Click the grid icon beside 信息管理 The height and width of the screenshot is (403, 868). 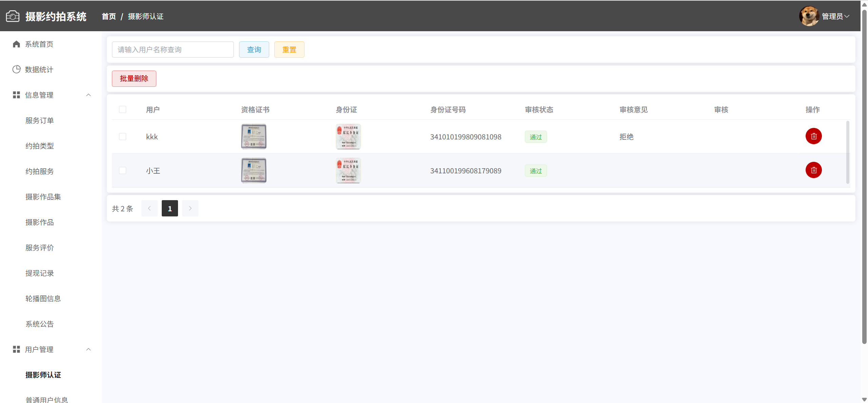pyautogui.click(x=16, y=95)
